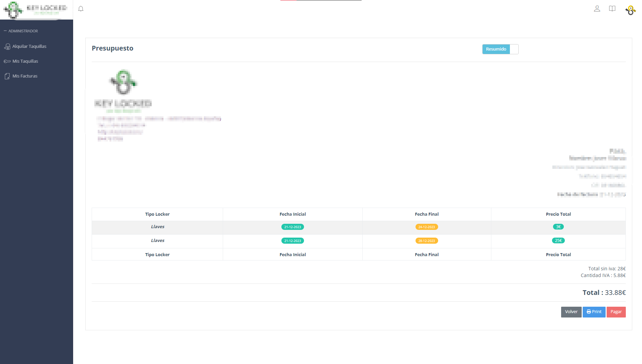Click the notification bell icon

pyautogui.click(x=81, y=9)
